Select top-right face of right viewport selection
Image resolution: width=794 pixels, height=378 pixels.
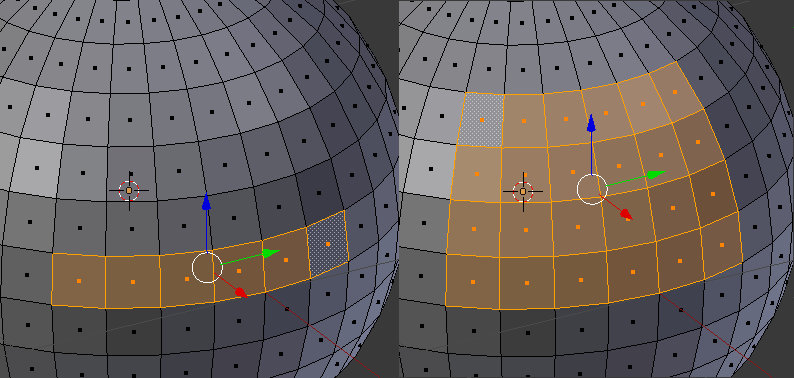[675, 92]
